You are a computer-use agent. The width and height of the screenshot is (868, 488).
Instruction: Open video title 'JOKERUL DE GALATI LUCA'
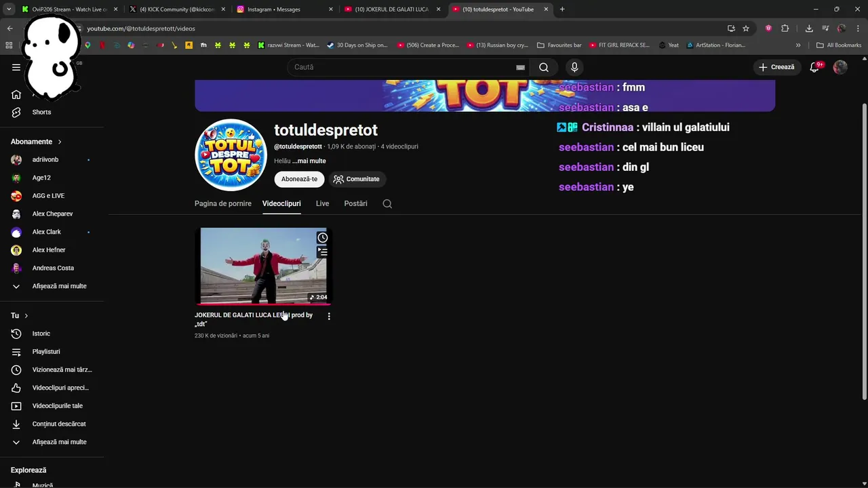pos(254,319)
